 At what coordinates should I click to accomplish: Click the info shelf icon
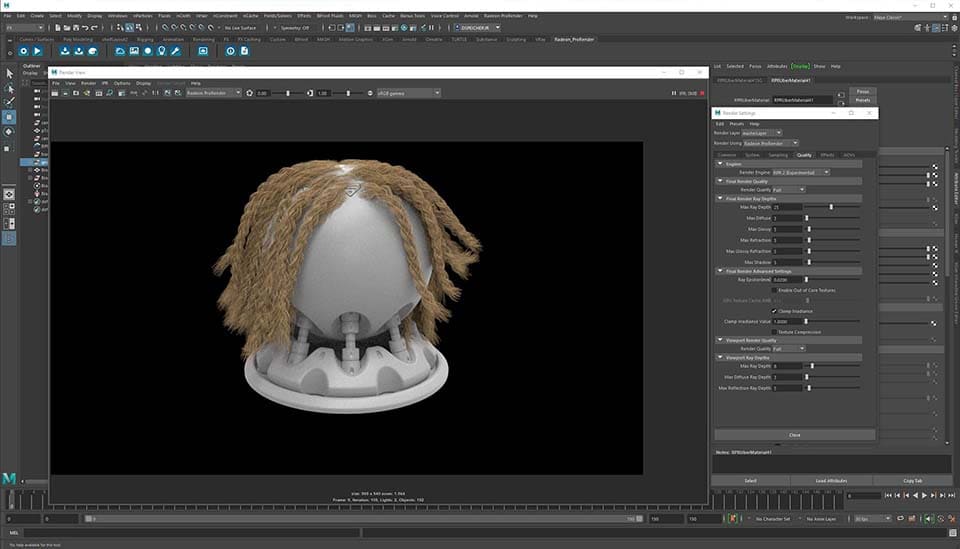[230, 51]
